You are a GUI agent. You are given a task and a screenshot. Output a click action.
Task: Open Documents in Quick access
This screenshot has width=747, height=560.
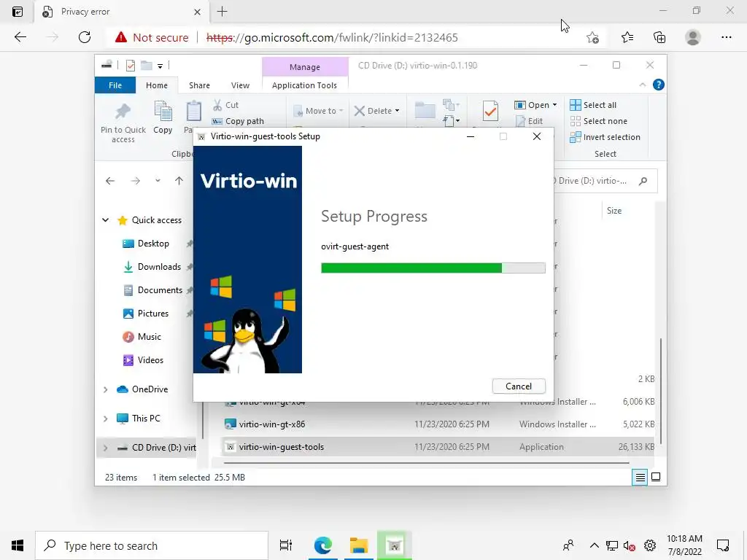(x=152, y=290)
